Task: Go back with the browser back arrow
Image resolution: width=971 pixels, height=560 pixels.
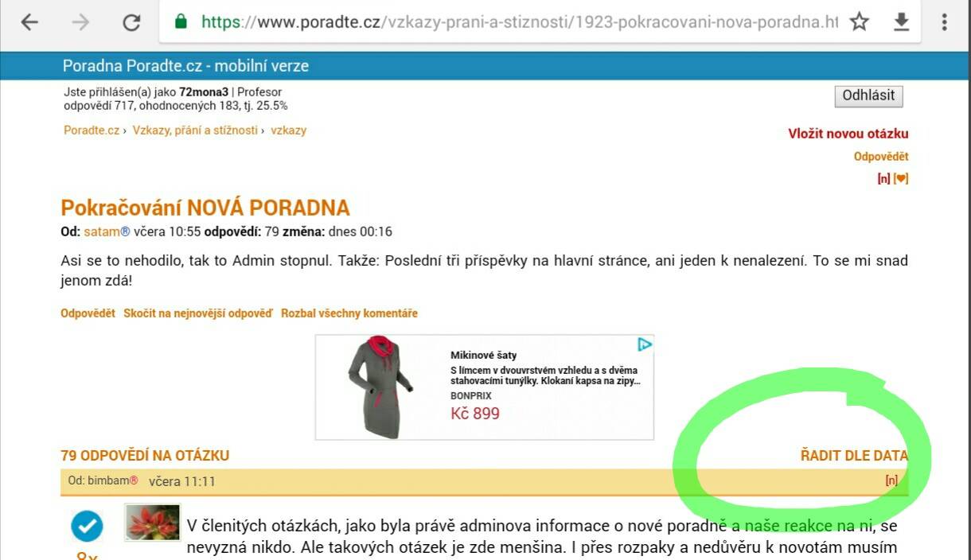Action: pos(29,22)
